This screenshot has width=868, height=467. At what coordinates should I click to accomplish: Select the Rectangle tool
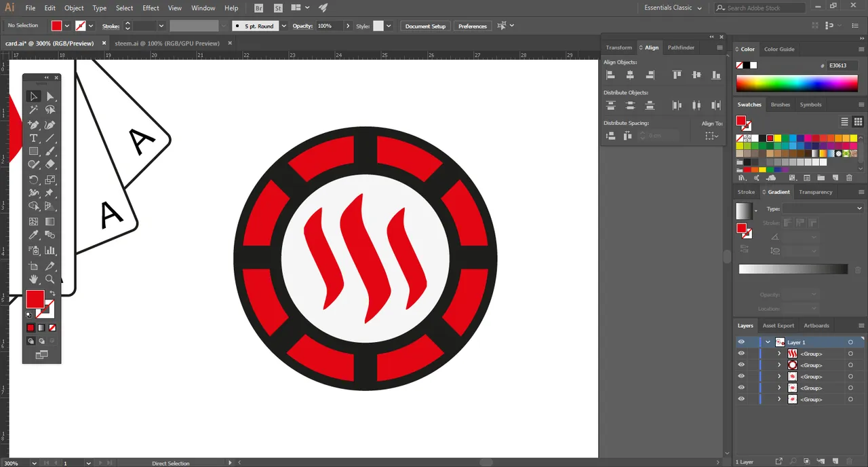point(33,151)
